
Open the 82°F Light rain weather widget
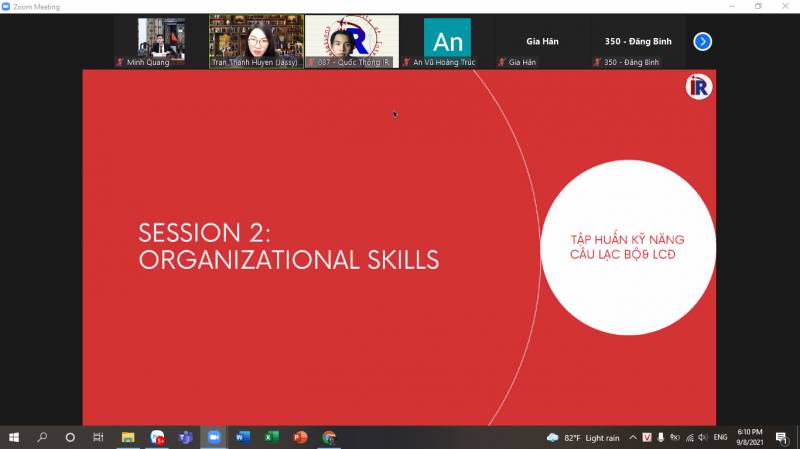pyautogui.click(x=583, y=437)
